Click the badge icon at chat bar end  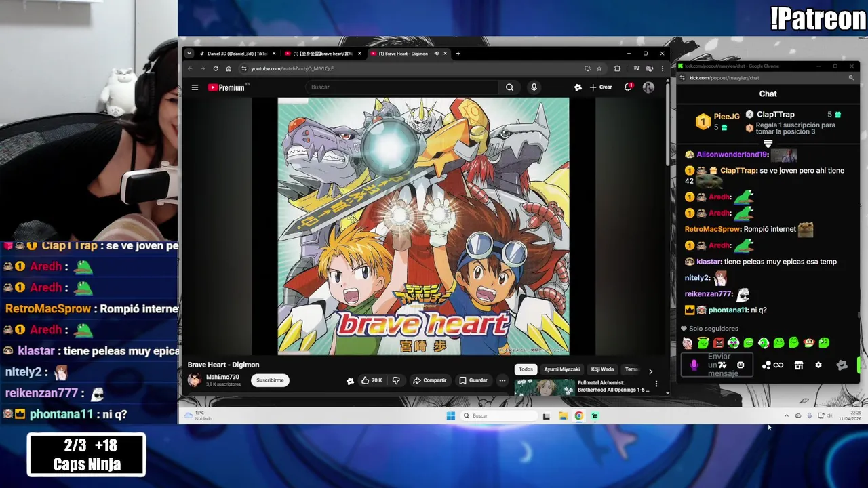coord(842,365)
